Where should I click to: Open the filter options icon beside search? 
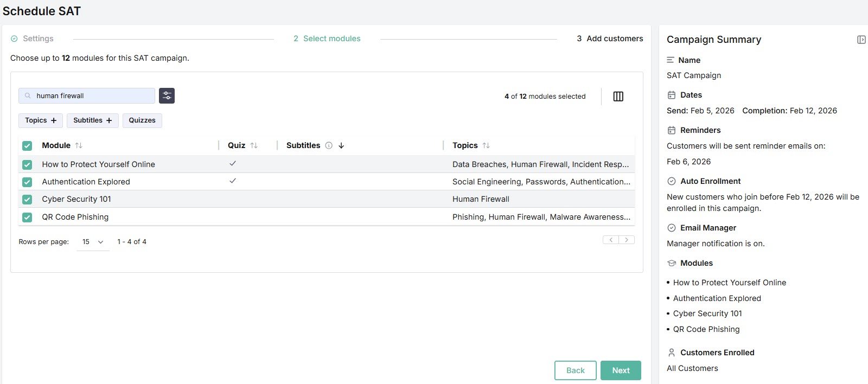click(167, 96)
